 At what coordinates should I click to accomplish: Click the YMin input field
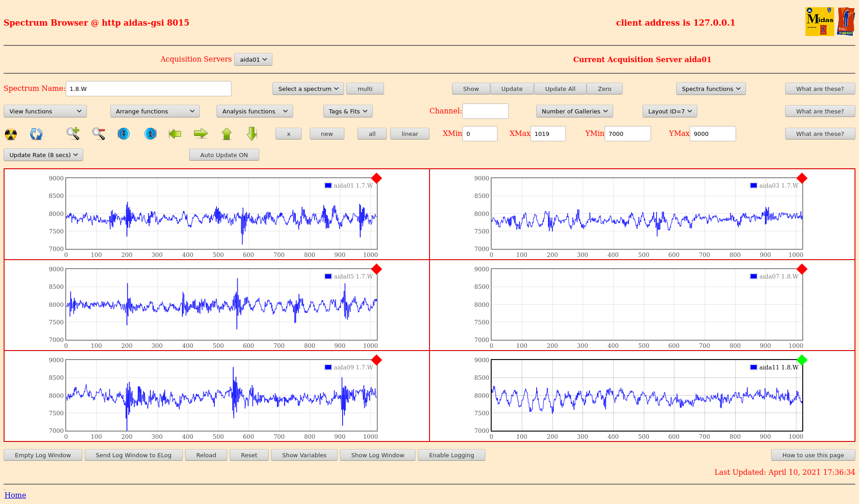point(628,134)
